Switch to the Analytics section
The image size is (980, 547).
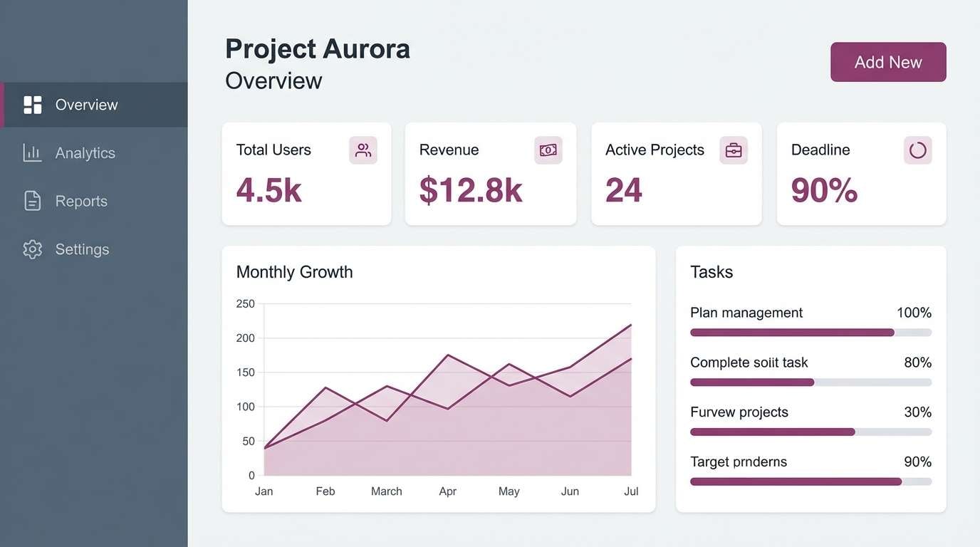pos(85,152)
